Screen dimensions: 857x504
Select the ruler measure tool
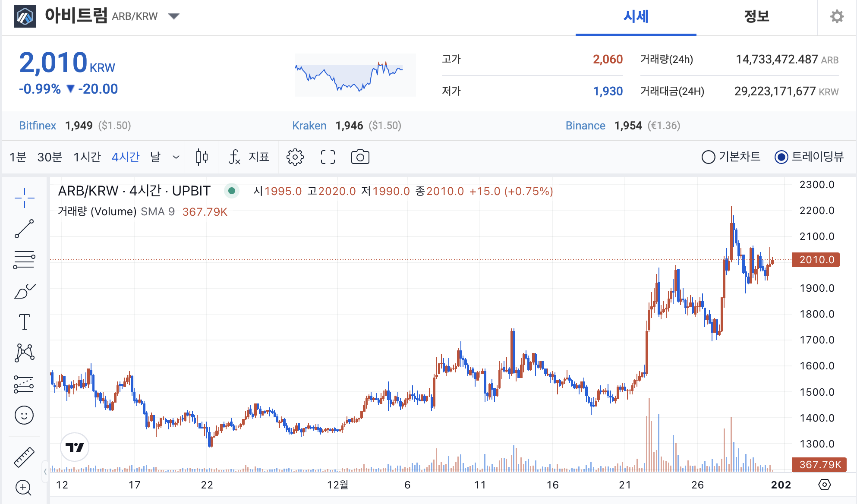tap(24, 457)
